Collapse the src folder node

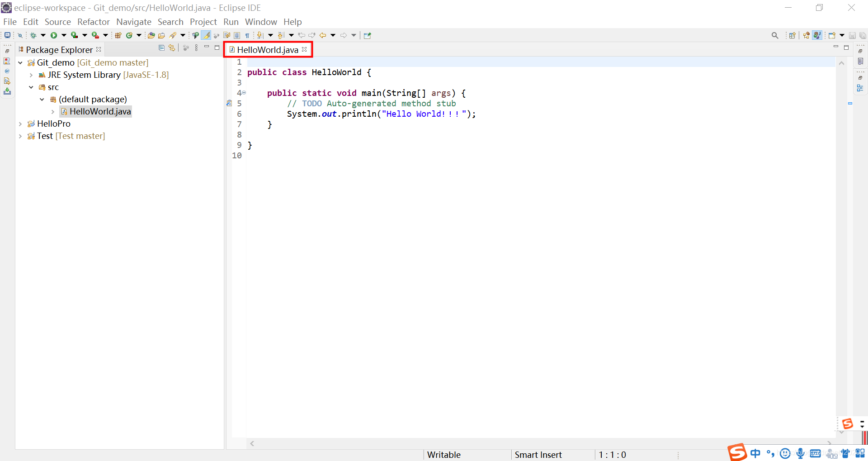(x=31, y=87)
